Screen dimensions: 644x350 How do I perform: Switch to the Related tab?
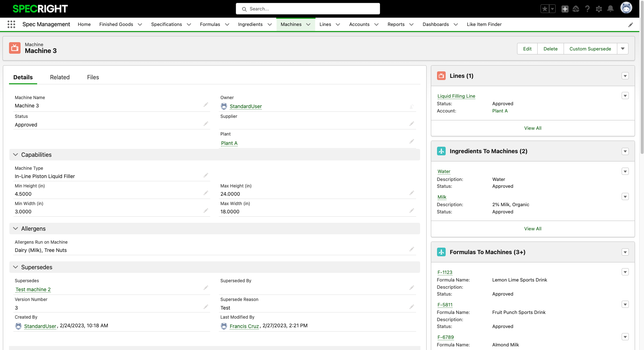click(x=60, y=77)
